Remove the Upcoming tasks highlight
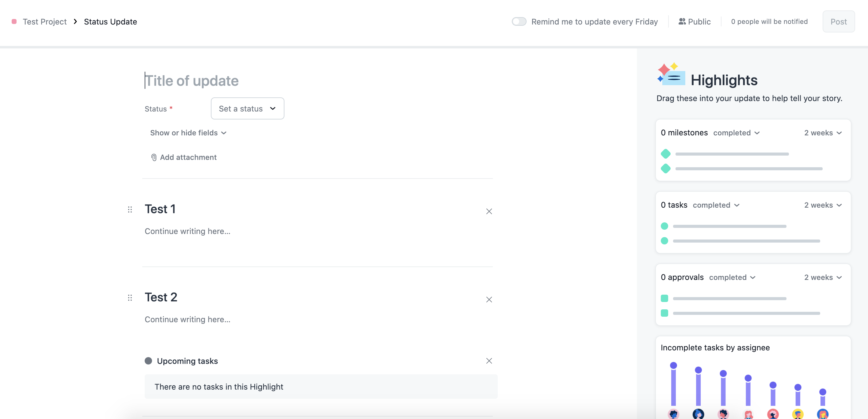The height and width of the screenshot is (419, 868). [489, 361]
